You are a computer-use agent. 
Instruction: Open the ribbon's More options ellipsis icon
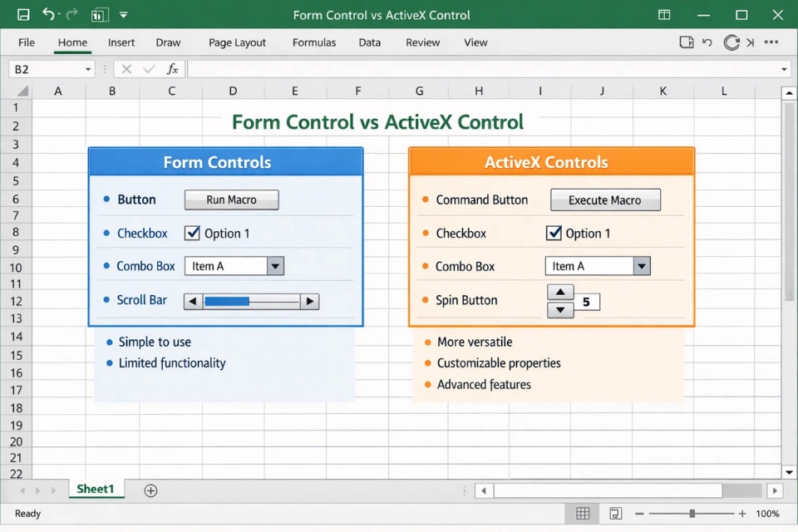tap(771, 42)
